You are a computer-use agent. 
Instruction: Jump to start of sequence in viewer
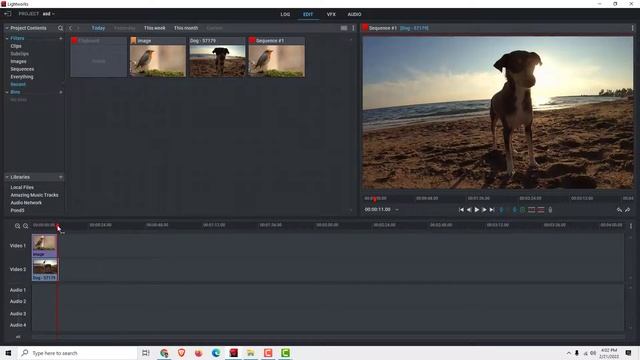point(461,210)
